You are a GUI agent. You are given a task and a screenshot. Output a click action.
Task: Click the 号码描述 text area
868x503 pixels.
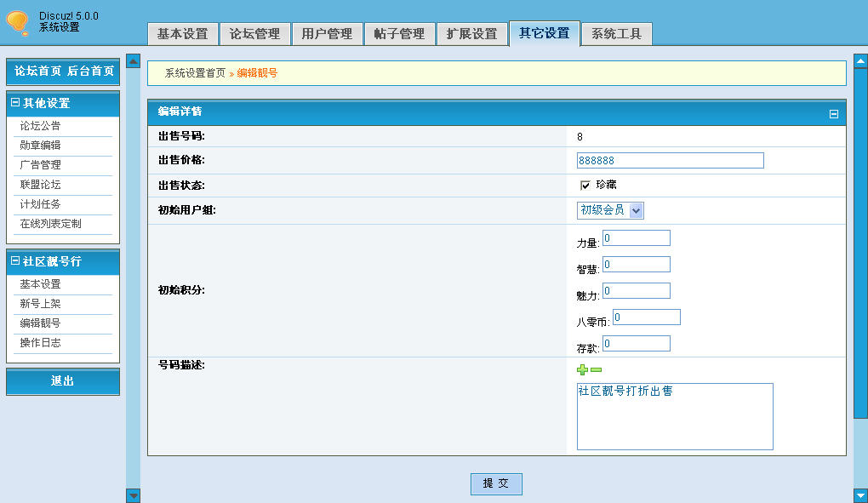675,417
